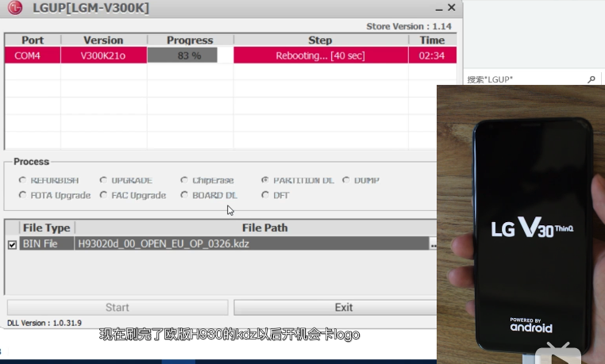Click the Progress column header

190,40
